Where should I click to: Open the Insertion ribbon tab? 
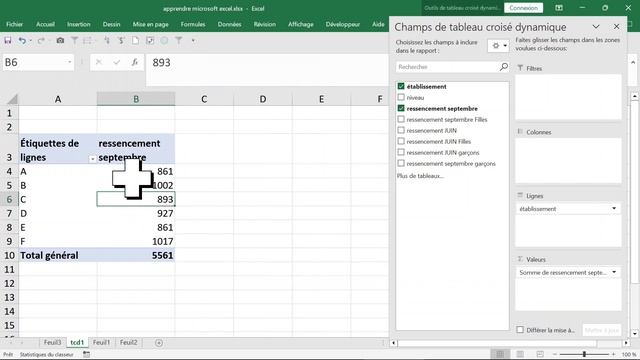78,24
